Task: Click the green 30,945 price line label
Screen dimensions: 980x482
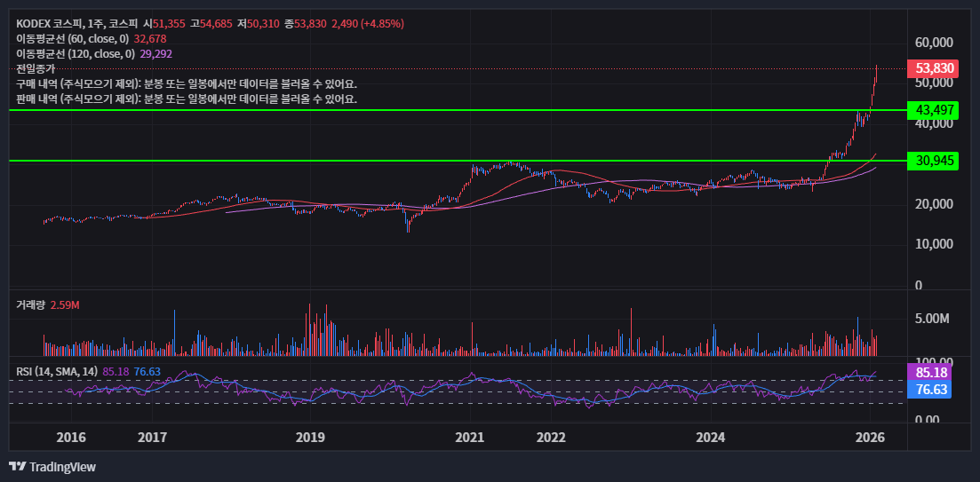Action: click(x=935, y=161)
